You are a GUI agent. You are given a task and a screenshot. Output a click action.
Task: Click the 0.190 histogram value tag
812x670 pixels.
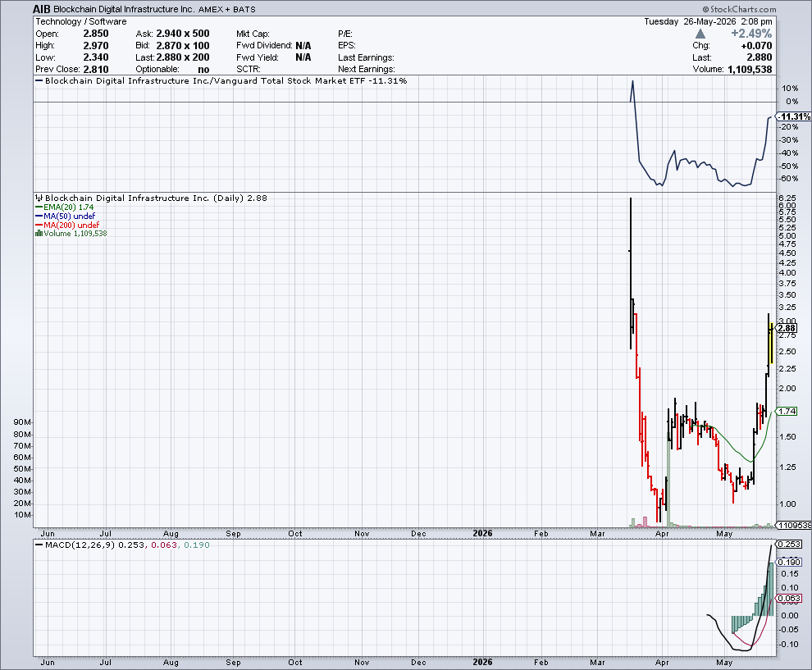tap(789, 562)
